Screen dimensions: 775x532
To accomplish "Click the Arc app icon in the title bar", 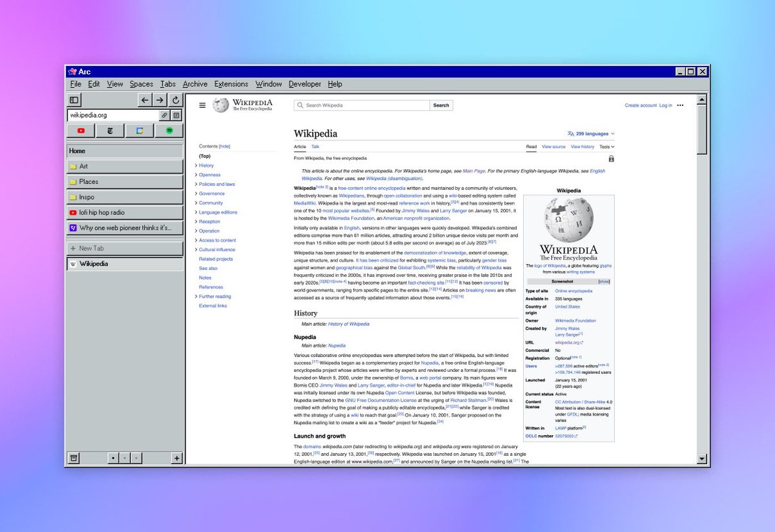I will pyautogui.click(x=72, y=72).
